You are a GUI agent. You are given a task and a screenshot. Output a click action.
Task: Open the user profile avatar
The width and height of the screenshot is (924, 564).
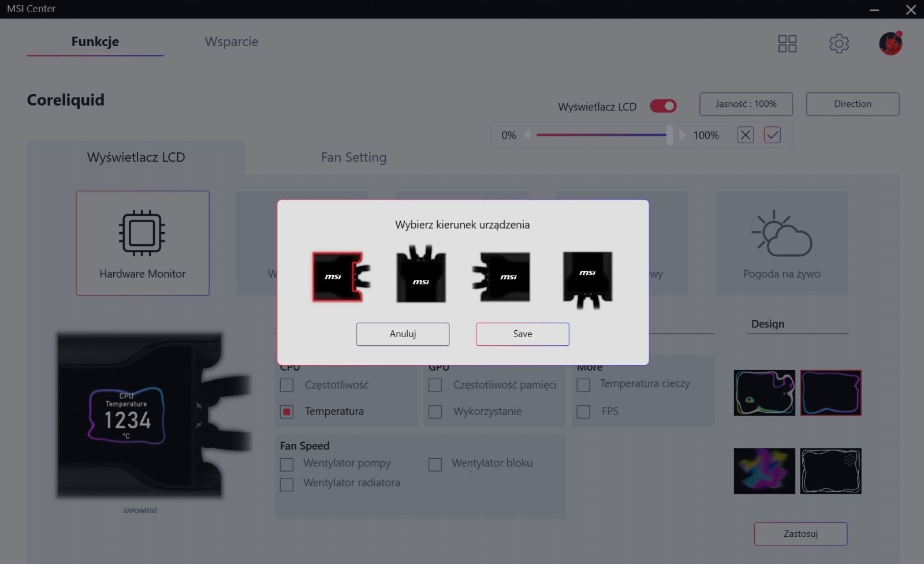(x=891, y=43)
